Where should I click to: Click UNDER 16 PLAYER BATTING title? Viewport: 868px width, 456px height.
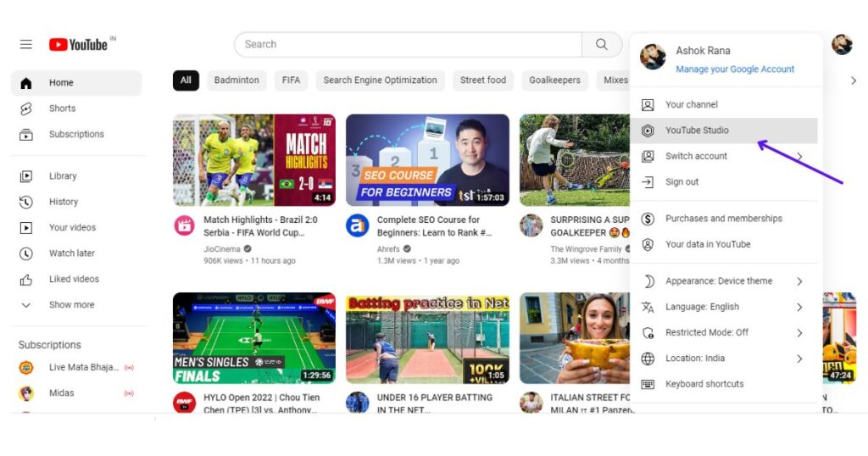coord(435,403)
